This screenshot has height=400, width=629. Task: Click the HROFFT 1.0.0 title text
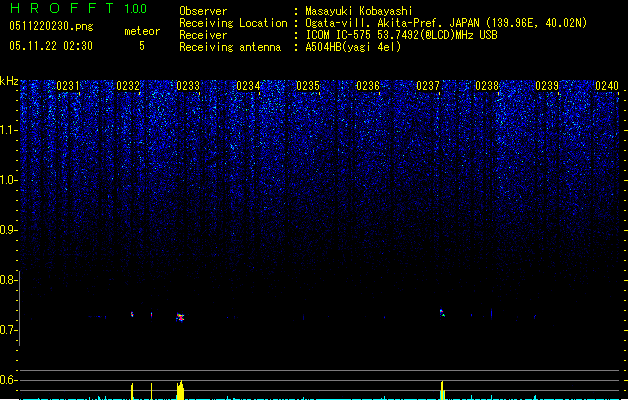click(x=79, y=8)
